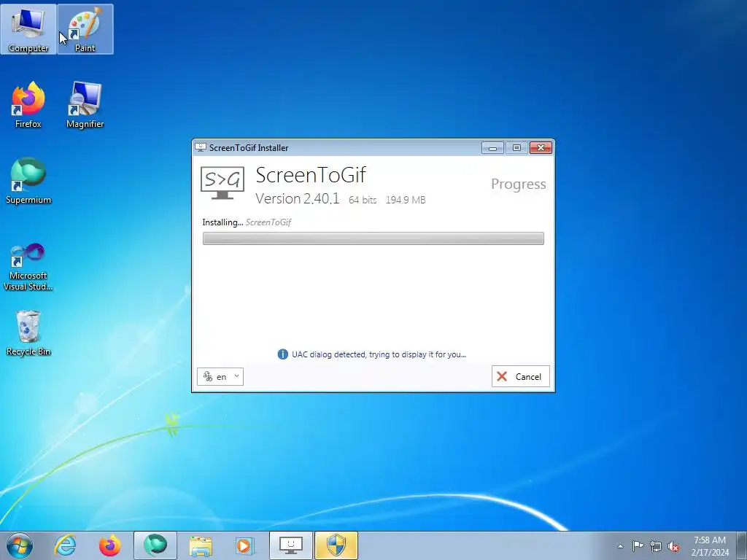Open the clock showing 7:58 AM
This screenshot has width=747, height=560.
tap(710, 546)
